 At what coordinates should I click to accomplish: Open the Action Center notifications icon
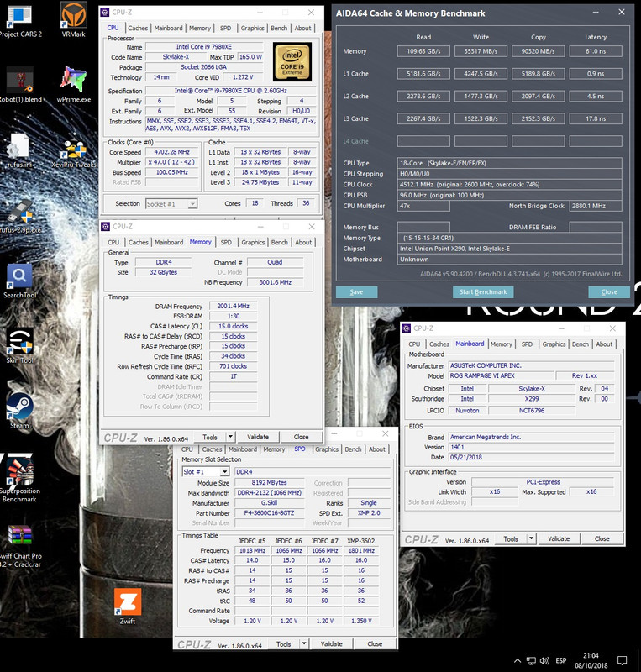tap(622, 660)
